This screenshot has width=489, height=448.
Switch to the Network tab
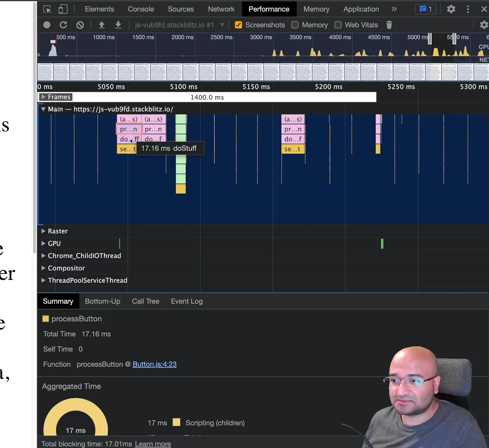coord(221,9)
